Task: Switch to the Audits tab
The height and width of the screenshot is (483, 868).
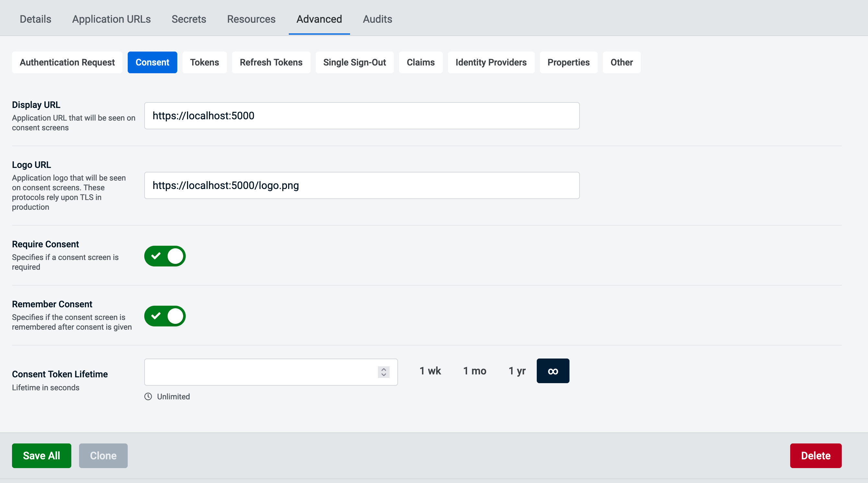Action: pos(377,19)
